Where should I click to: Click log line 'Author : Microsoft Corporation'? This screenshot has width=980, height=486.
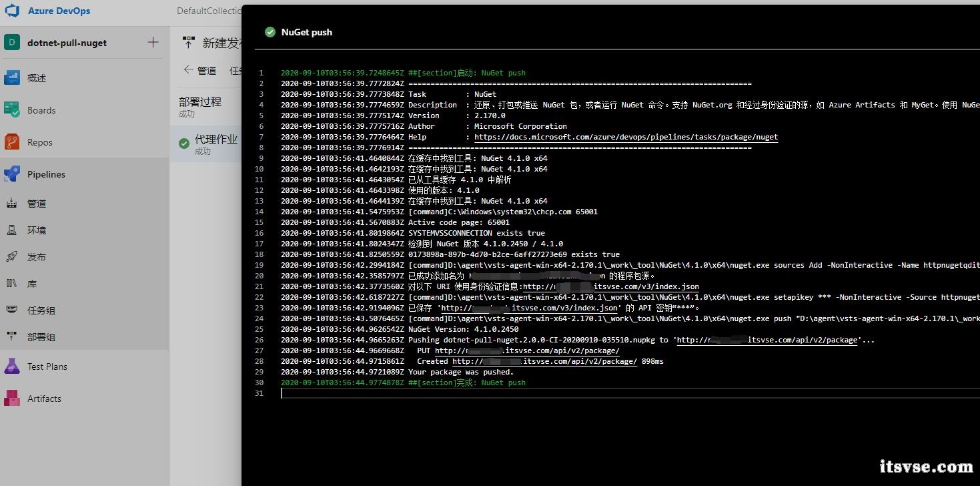click(x=488, y=126)
